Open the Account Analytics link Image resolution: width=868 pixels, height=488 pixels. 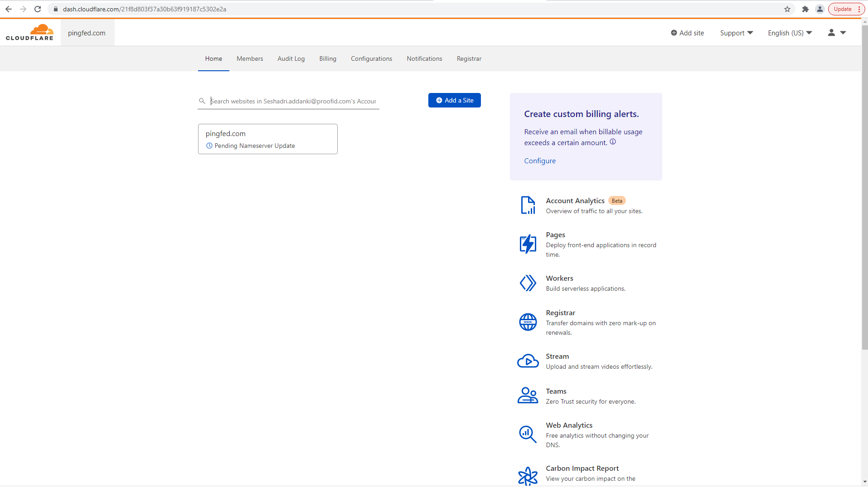pos(575,200)
